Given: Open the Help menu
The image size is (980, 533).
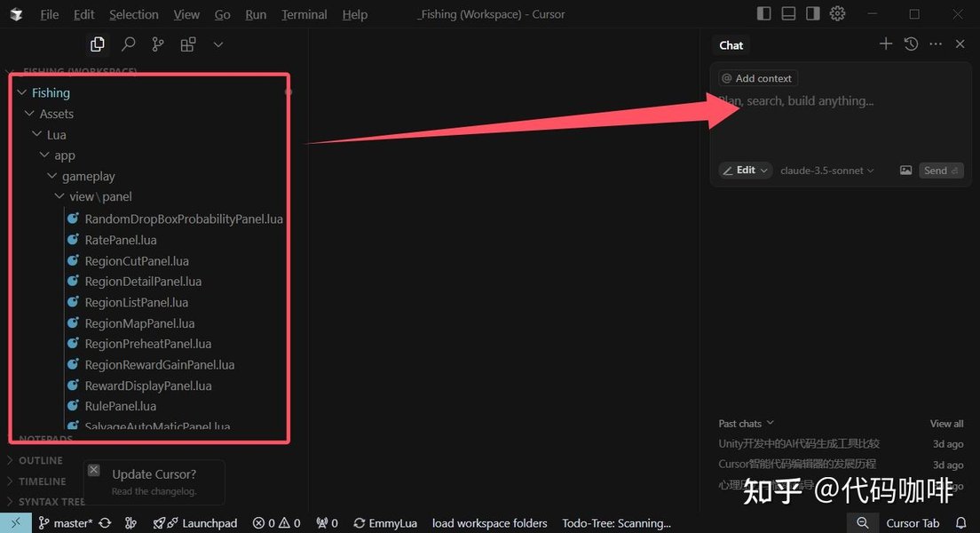Looking at the screenshot, I should tap(354, 14).
